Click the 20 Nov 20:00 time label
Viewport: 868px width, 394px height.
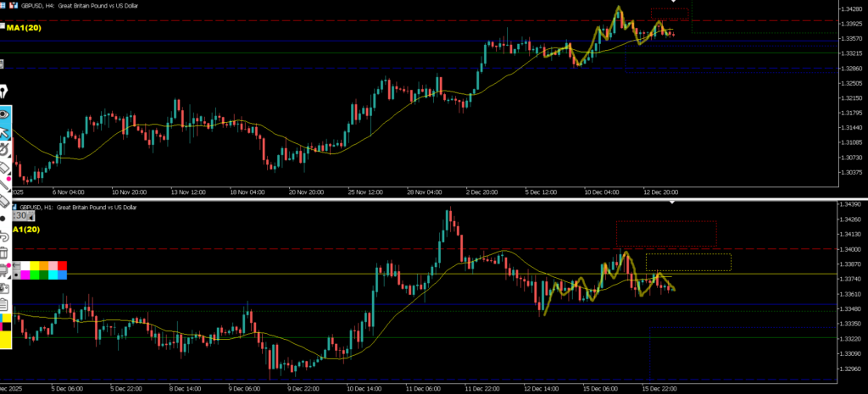[x=309, y=192]
